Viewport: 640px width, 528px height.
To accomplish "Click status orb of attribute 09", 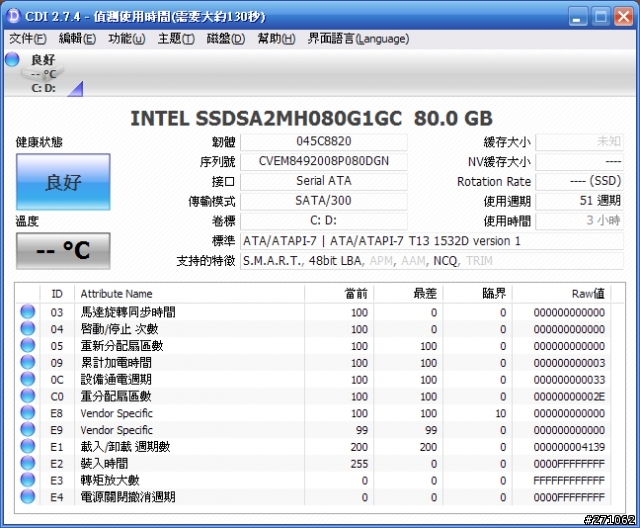I will tap(28, 362).
